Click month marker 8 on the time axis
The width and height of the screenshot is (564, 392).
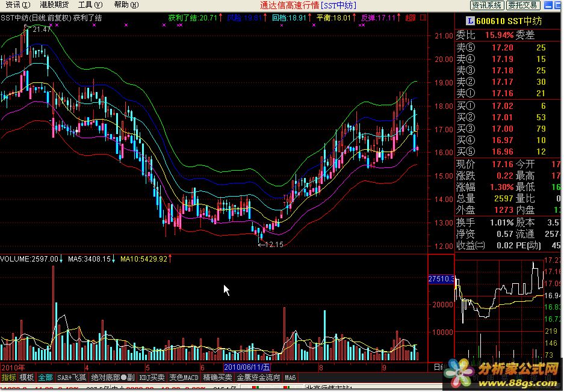pos(321,367)
